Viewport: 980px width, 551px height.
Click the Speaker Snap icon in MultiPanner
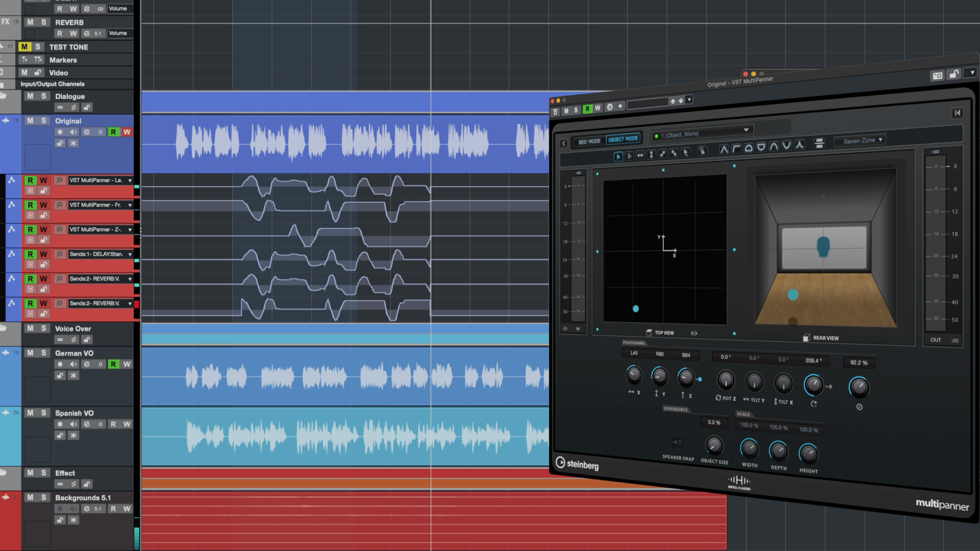click(x=679, y=442)
